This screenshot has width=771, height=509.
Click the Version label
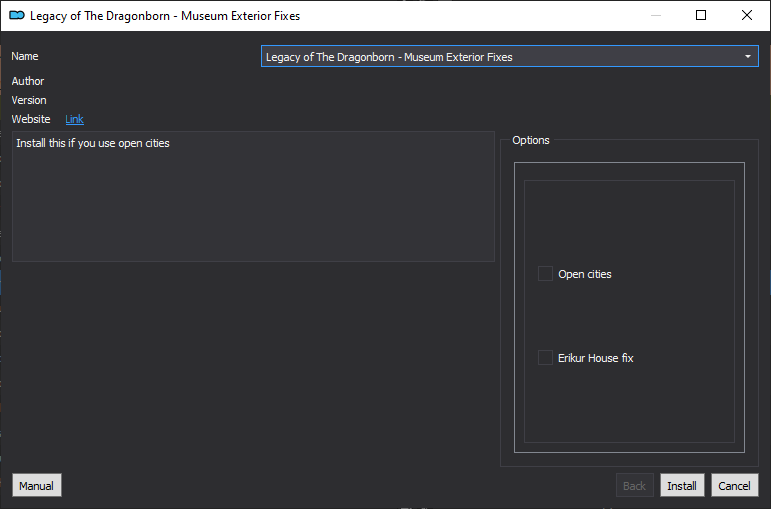(x=29, y=100)
